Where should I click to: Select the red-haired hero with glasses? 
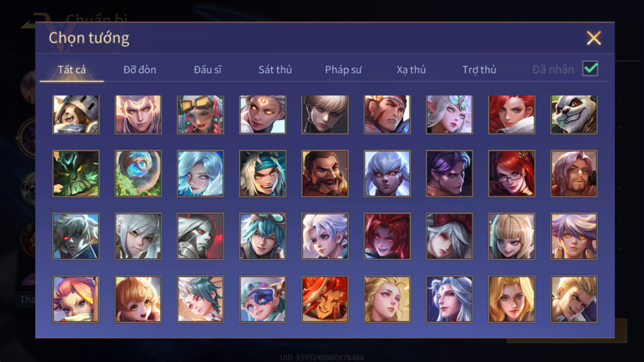coord(511,174)
